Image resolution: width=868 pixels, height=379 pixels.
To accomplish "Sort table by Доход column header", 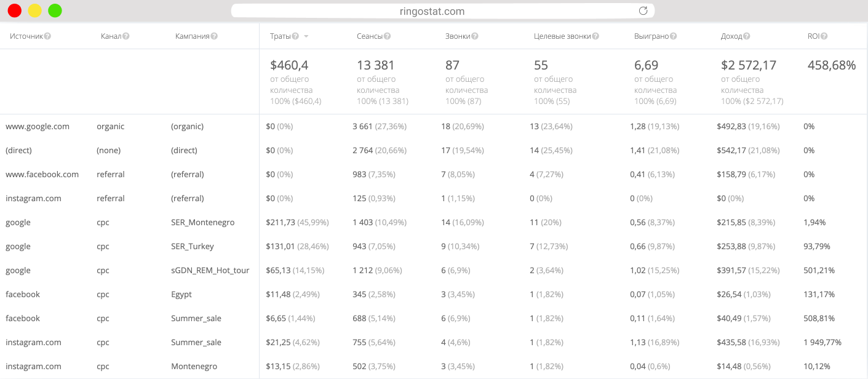I will [x=731, y=36].
